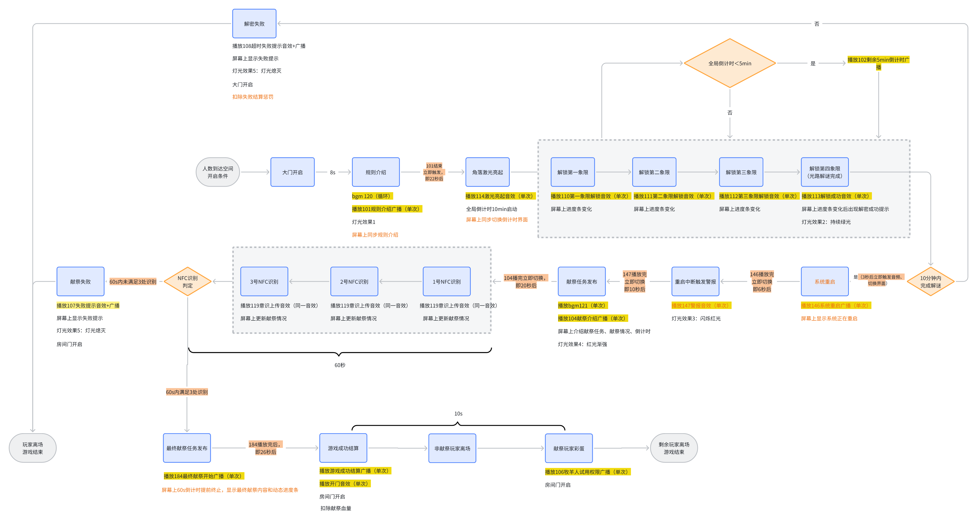Image resolution: width=980 pixels, height=521 pixels.
Task: Click the 60秒 brace label
Action: coord(340,365)
